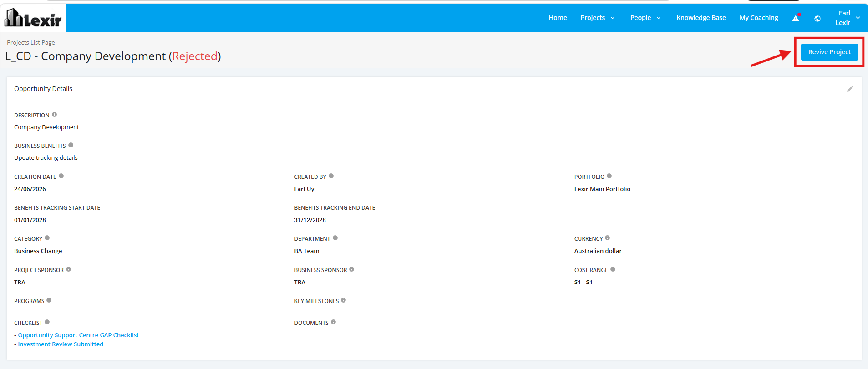The width and height of the screenshot is (868, 369).
Task: Show info for Created By field
Action: [331, 176]
